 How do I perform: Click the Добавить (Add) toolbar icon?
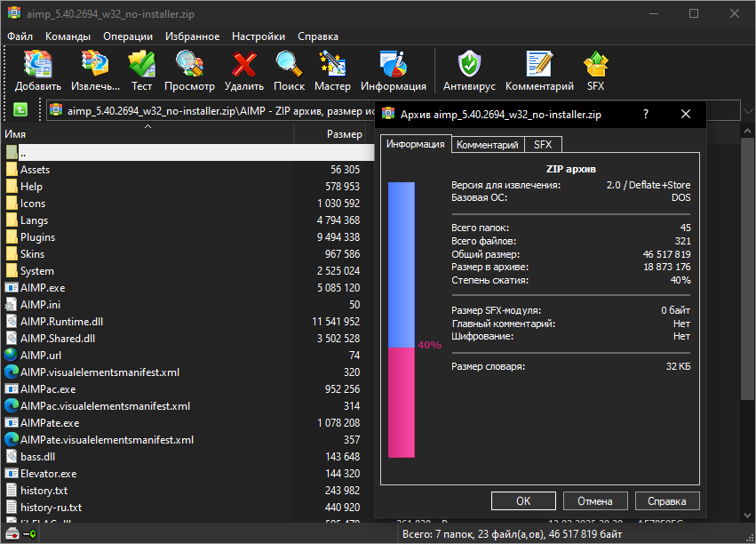pyautogui.click(x=37, y=64)
